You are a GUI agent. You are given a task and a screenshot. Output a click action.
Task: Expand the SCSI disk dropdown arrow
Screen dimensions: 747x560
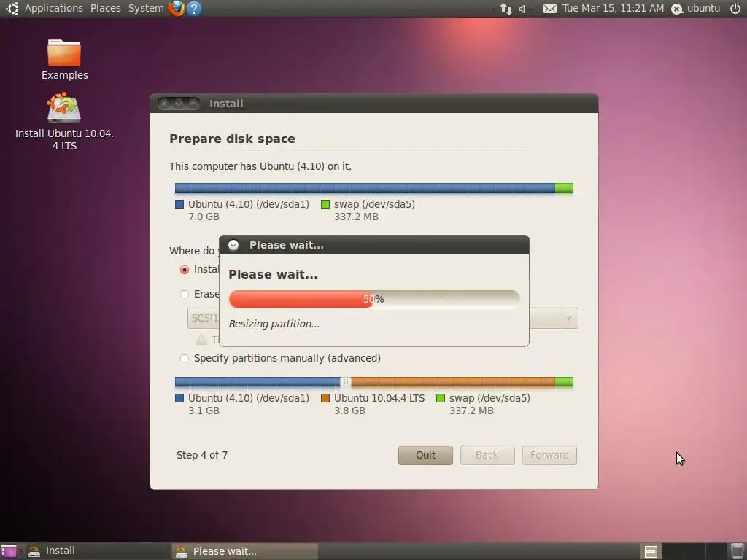(x=569, y=318)
